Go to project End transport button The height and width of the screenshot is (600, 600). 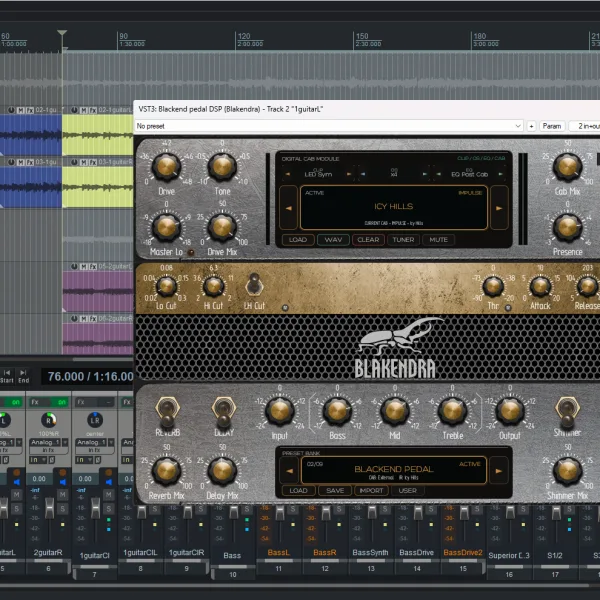[x=23, y=376]
